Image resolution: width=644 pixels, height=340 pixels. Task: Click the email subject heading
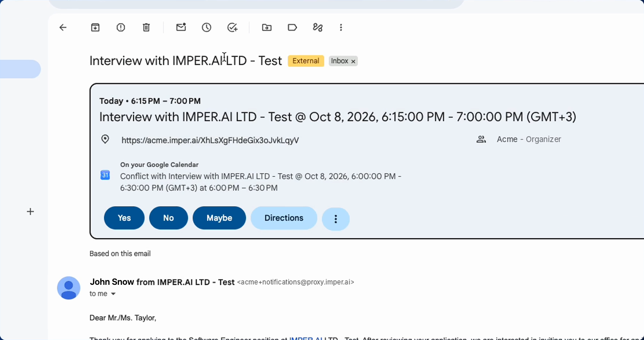pos(186,61)
